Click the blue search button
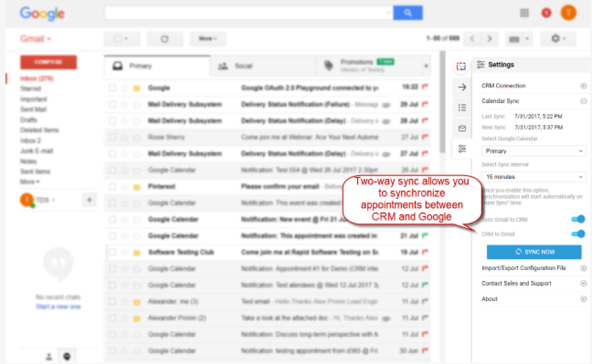 coord(408,13)
